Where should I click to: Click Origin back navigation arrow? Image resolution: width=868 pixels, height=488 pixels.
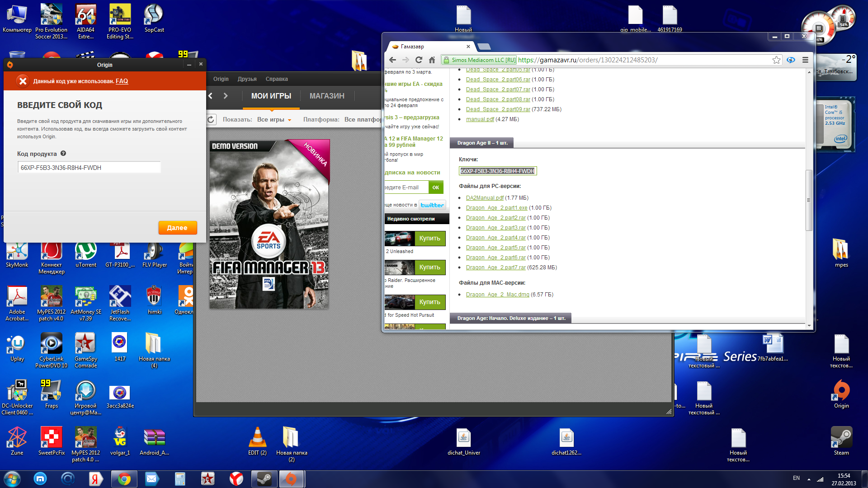point(211,96)
